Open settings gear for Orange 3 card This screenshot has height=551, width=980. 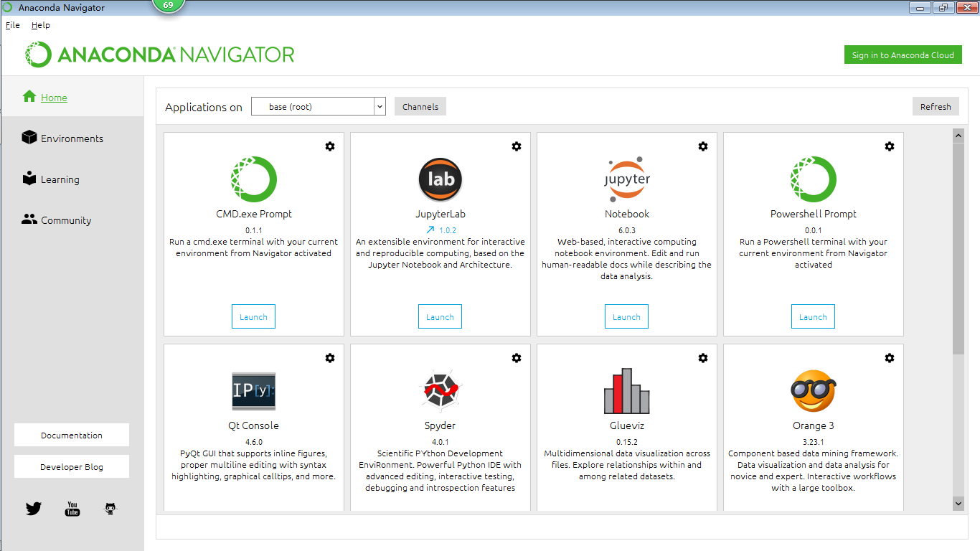click(x=890, y=358)
